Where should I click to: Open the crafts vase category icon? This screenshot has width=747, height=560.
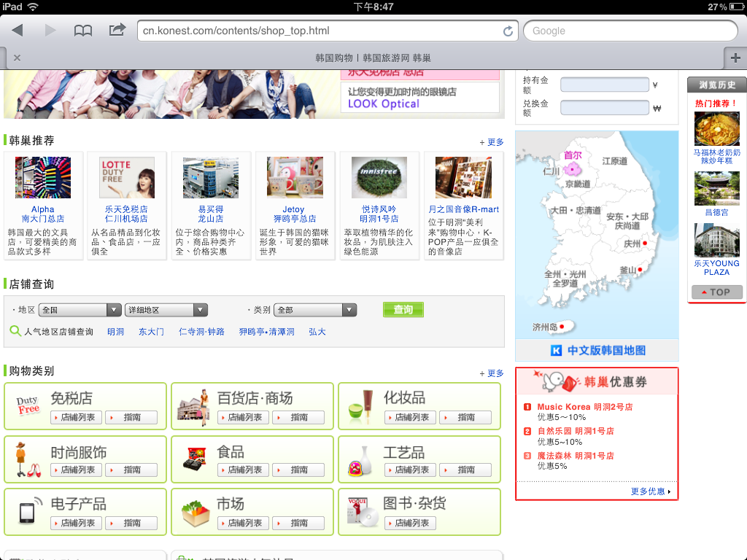pyautogui.click(x=360, y=461)
